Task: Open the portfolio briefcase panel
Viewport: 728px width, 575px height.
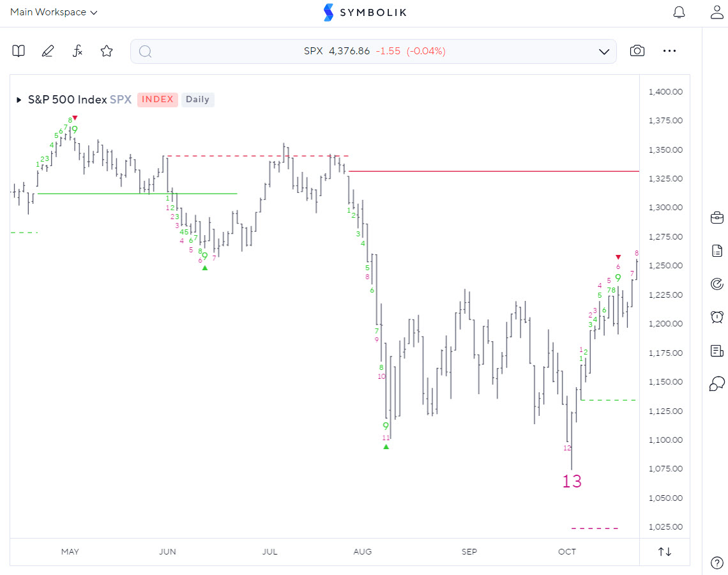Action: pyautogui.click(x=717, y=218)
